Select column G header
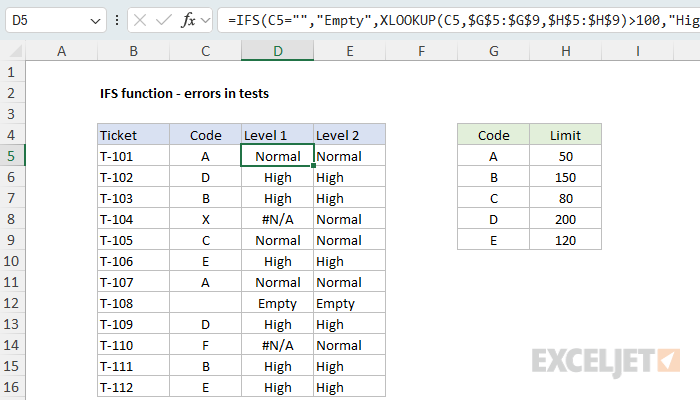 pyautogui.click(x=493, y=51)
